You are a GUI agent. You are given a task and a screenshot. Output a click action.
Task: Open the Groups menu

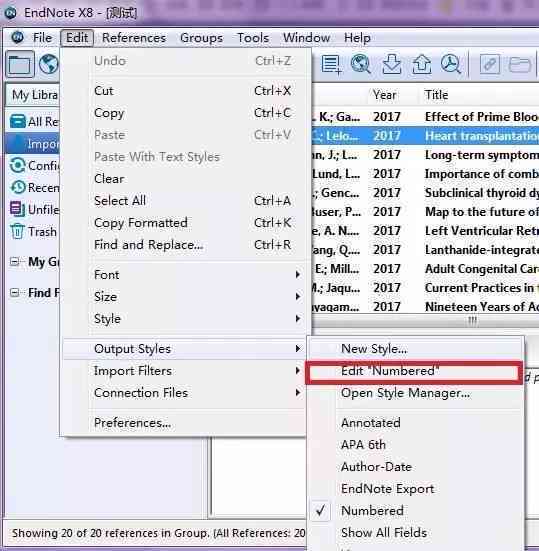201,38
